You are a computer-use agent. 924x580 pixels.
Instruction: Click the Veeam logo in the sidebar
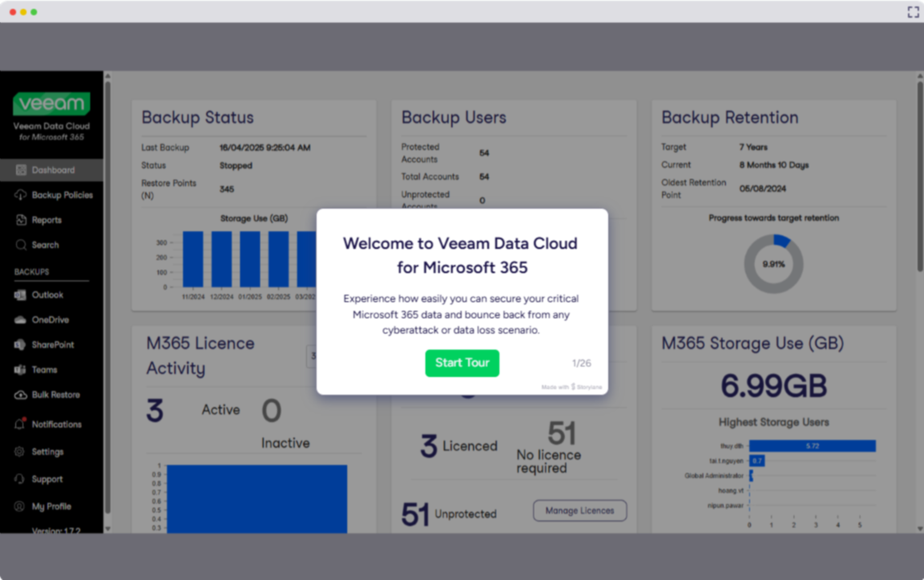pyautogui.click(x=52, y=104)
